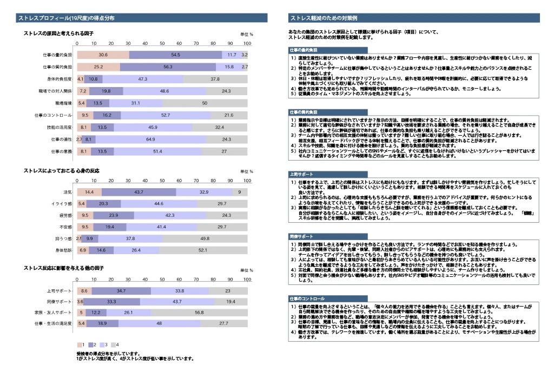Click the 仕事の量的負担 row label in the chart
The width and height of the screenshot is (554, 392).
point(57,55)
